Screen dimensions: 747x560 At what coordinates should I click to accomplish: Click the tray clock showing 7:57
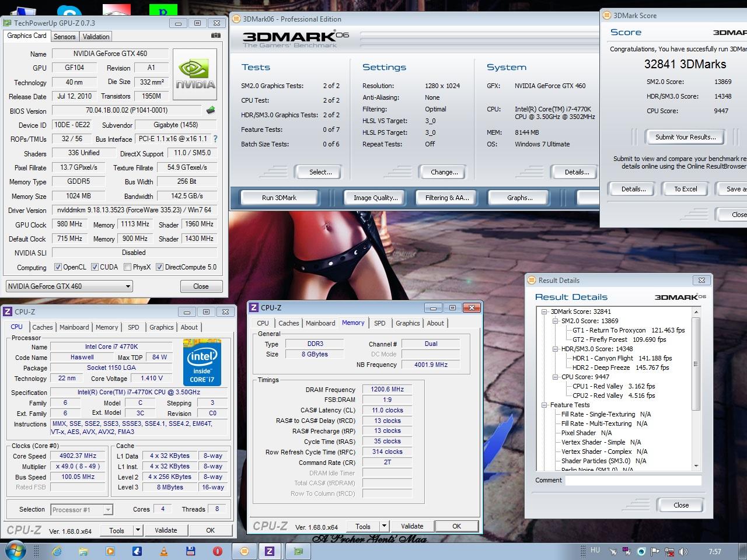[x=714, y=551]
